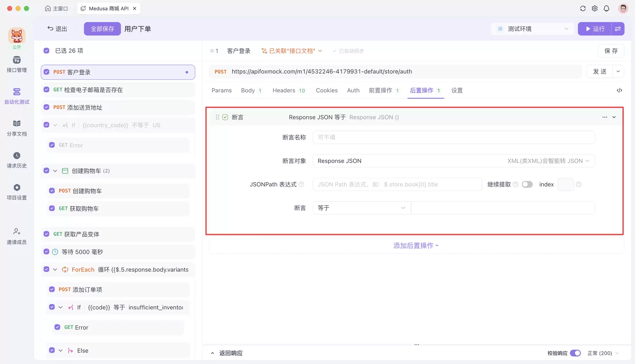Uncheck the POST 客户登录 step

(46, 72)
